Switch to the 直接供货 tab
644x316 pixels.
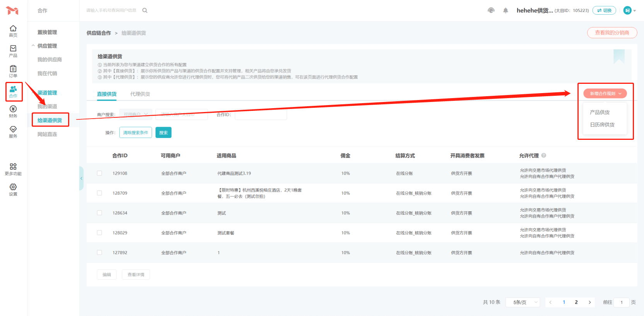[x=107, y=94]
